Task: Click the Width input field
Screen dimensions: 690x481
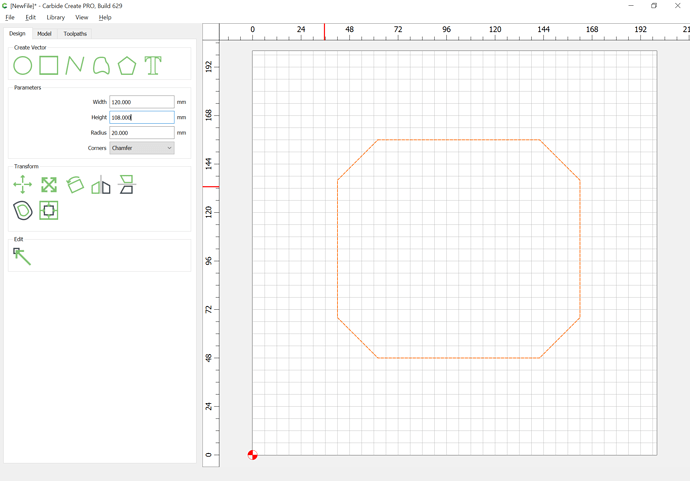Action: pyautogui.click(x=142, y=102)
